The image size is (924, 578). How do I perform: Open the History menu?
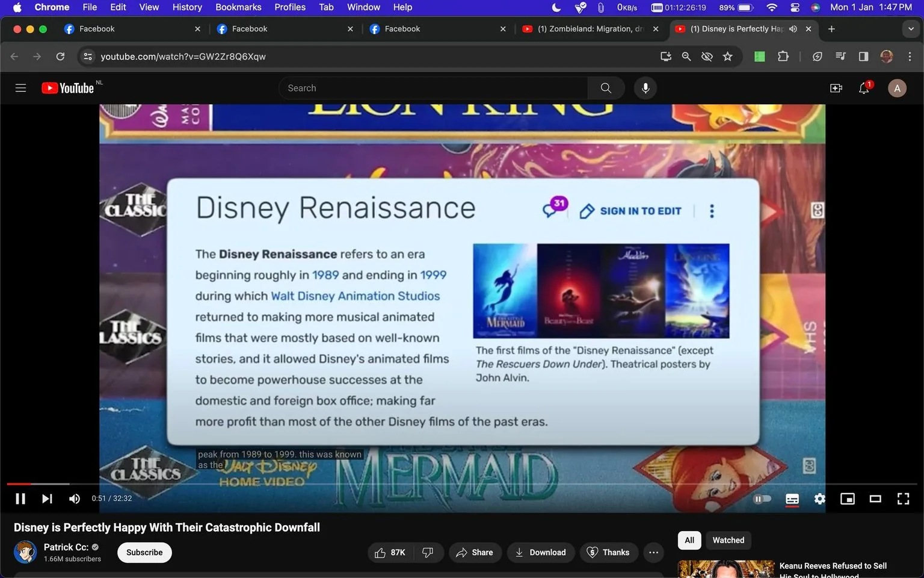tap(186, 7)
